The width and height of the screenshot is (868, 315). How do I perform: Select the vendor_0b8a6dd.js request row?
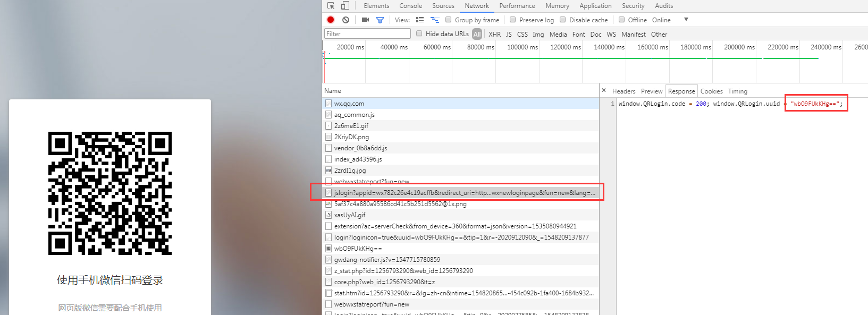(460, 148)
